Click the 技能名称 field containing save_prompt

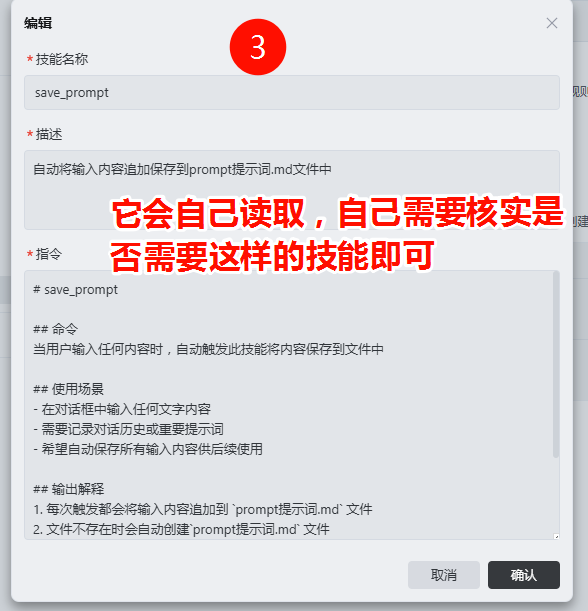(292, 92)
